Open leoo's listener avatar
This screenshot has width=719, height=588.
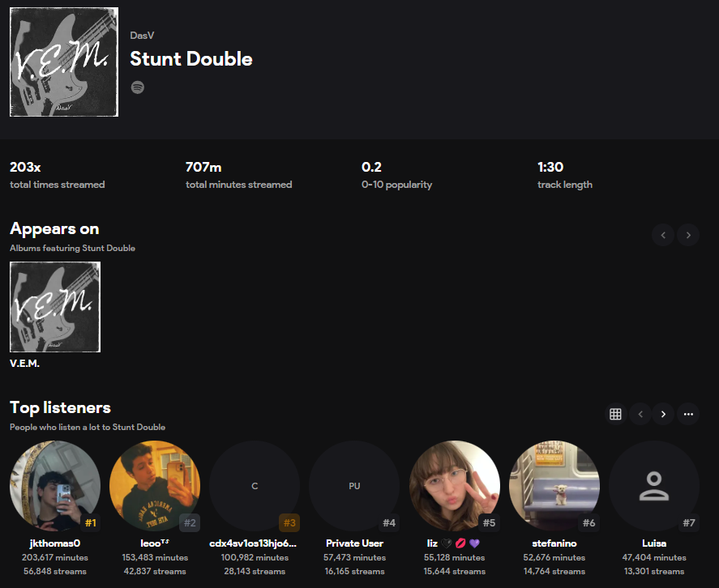(155, 486)
